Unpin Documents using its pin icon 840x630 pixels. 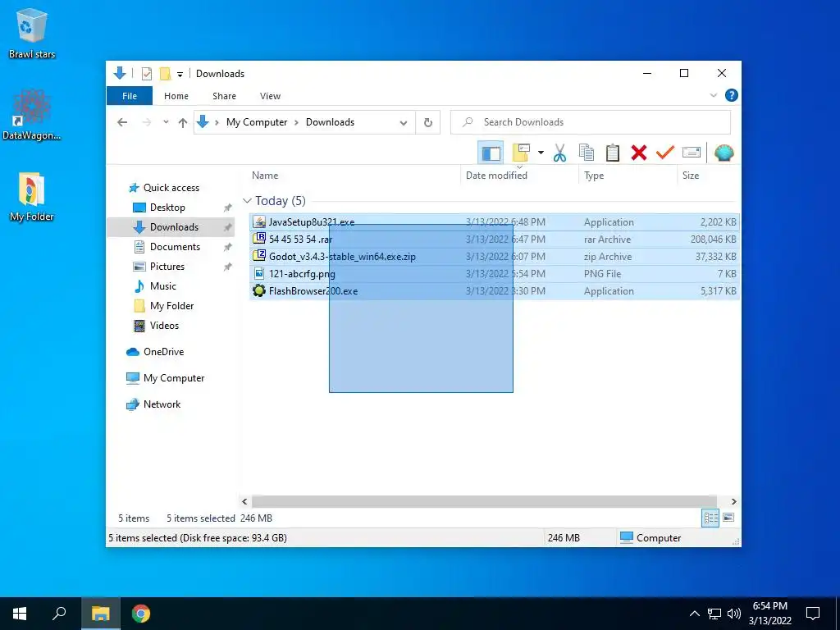click(228, 247)
